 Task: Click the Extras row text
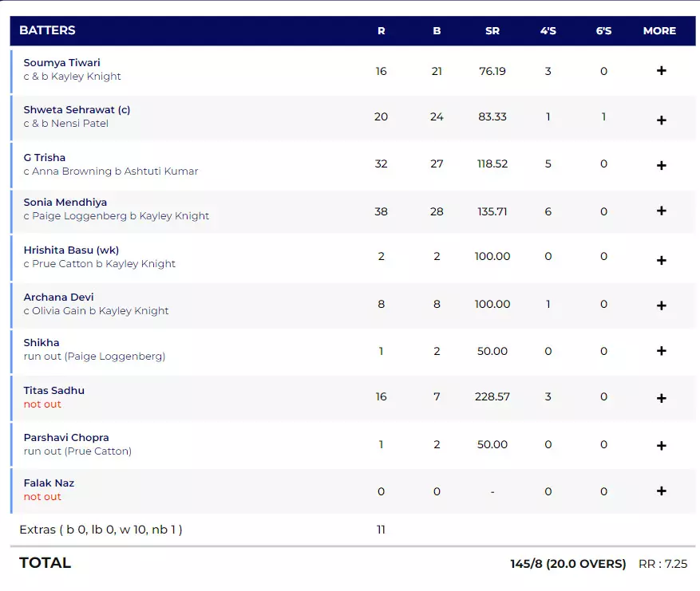tap(101, 530)
